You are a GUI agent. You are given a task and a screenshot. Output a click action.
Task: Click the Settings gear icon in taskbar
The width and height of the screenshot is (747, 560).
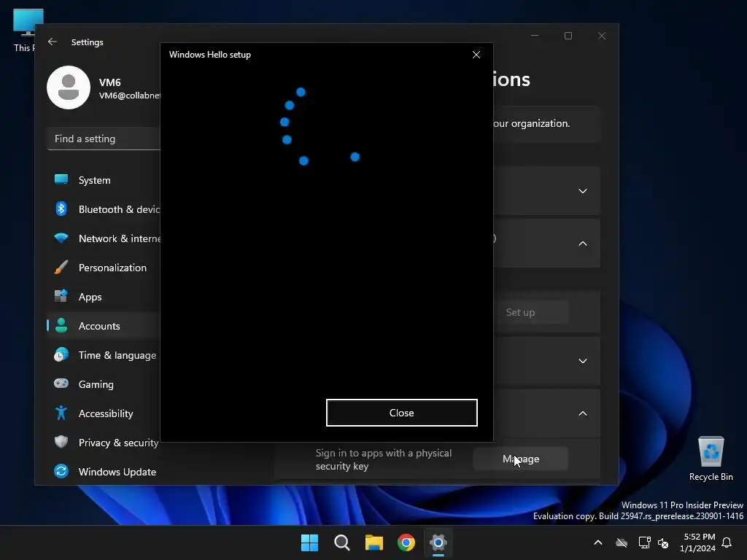[x=438, y=542]
